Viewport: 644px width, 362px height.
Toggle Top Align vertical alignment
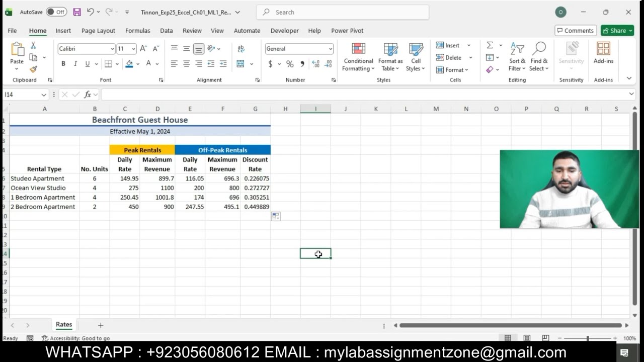pos(174,49)
